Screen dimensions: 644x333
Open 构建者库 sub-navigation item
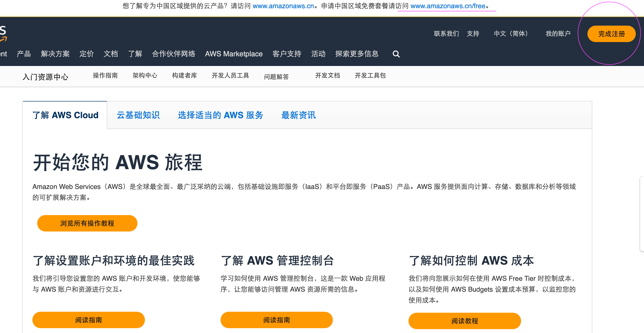(x=185, y=75)
